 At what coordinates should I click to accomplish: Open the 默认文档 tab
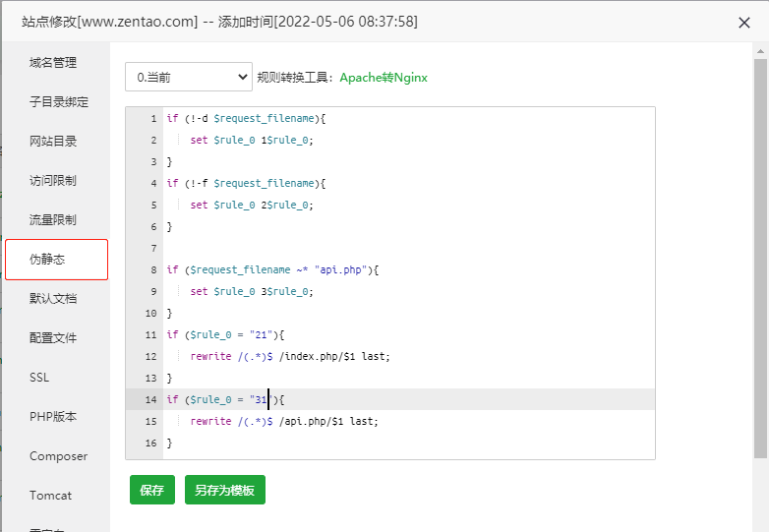[53, 299]
